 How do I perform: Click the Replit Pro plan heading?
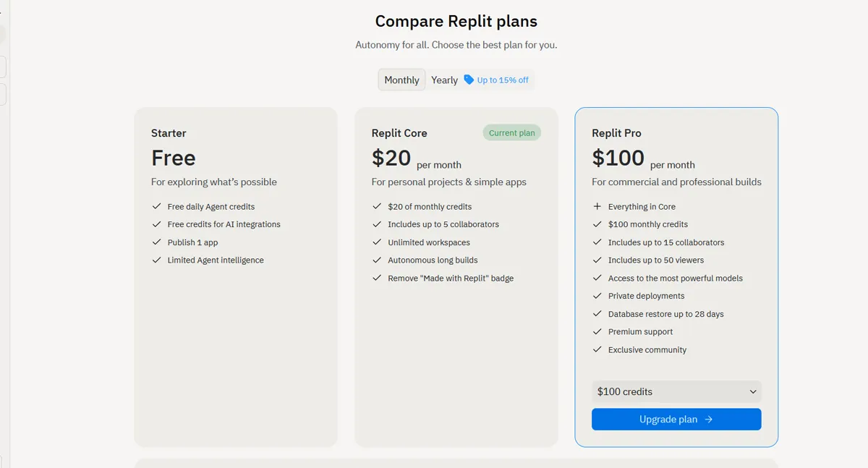(616, 133)
